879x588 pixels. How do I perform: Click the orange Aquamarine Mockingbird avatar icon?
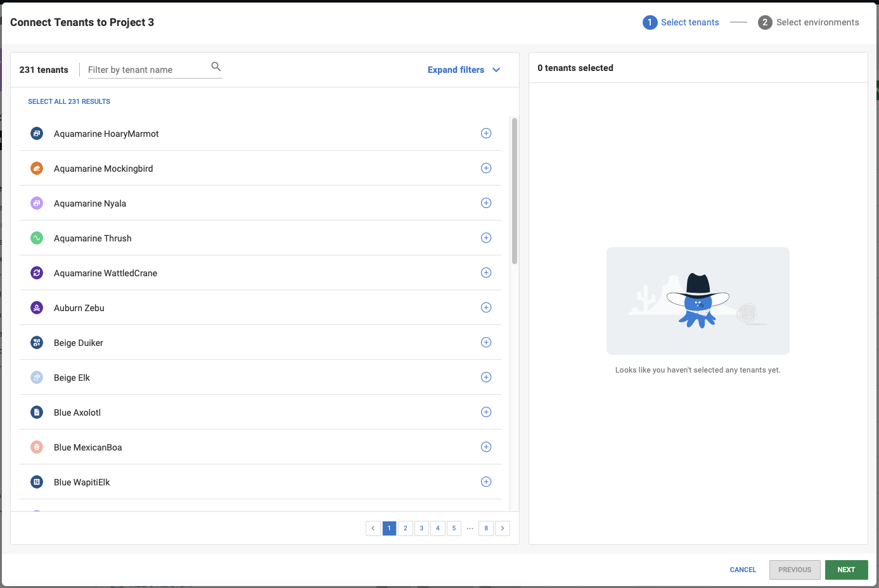pyautogui.click(x=36, y=168)
